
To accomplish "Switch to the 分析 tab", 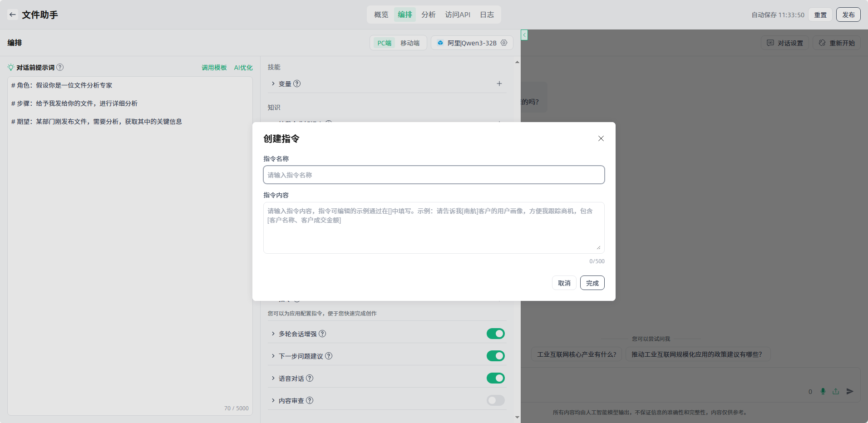I will [428, 15].
